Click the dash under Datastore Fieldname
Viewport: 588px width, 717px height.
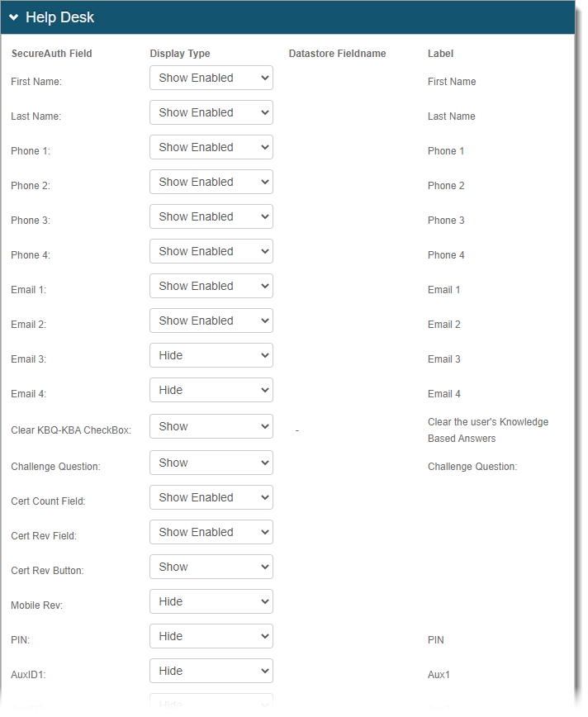(296, 430)
